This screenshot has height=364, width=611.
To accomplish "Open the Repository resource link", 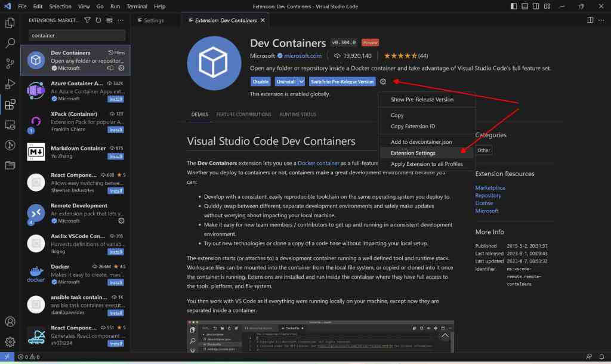I will pyautogui.click(x=488, y=196).
